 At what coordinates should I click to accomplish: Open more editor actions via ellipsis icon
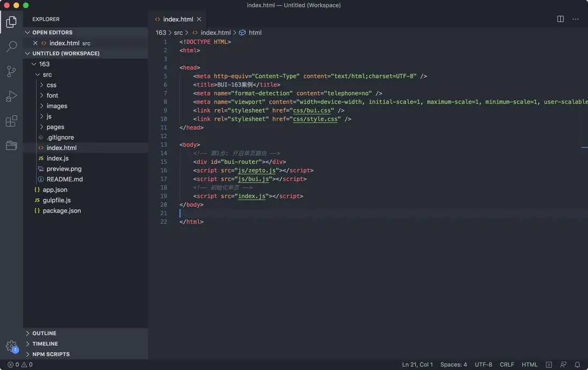click(576, 18)
